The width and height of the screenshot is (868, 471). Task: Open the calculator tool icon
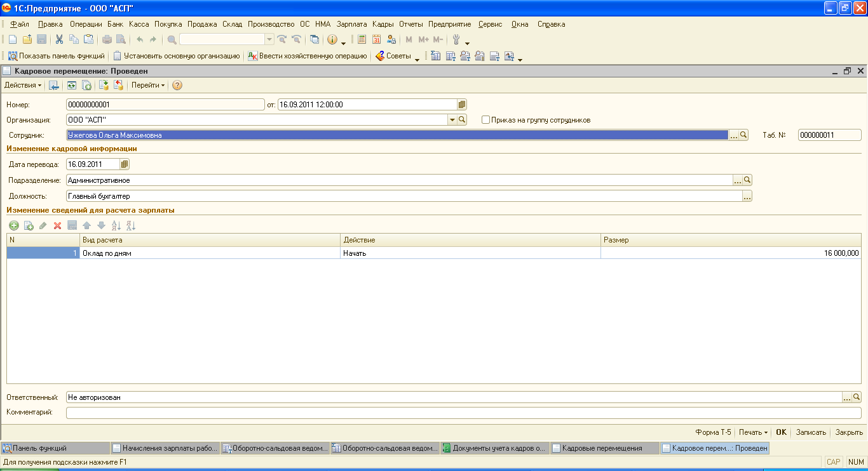tap(362, 39)
